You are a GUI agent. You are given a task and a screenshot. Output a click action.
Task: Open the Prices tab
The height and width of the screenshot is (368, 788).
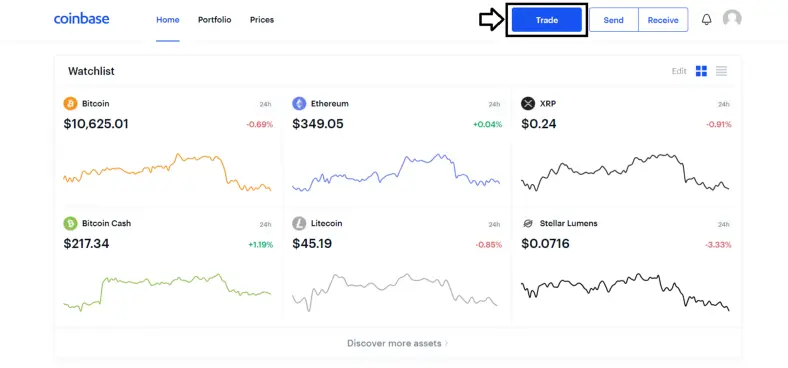[262, 20]
